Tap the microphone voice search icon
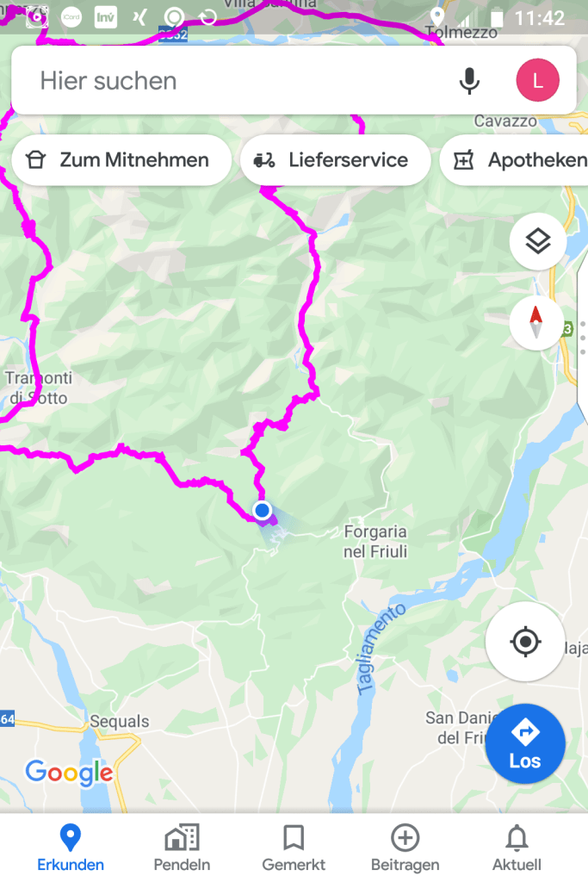 (469, 81)
